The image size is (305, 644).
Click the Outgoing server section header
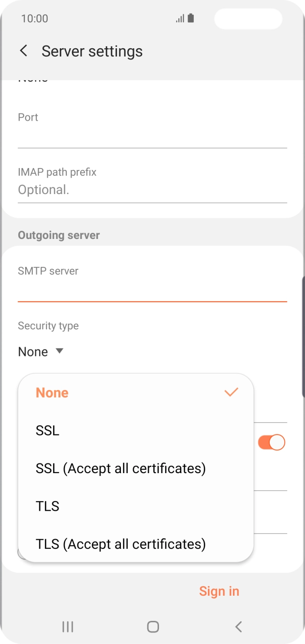point(58,235)
